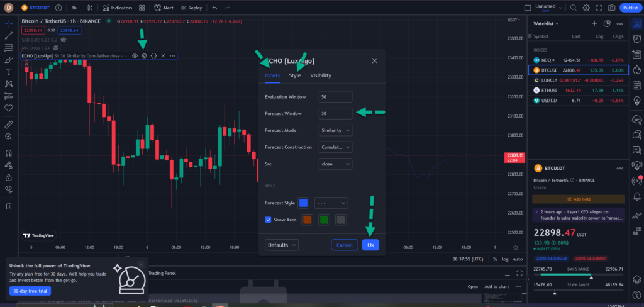Open the Src close dropdown
This screenshot has height=307, width=644.
click(x=336, y=164)
